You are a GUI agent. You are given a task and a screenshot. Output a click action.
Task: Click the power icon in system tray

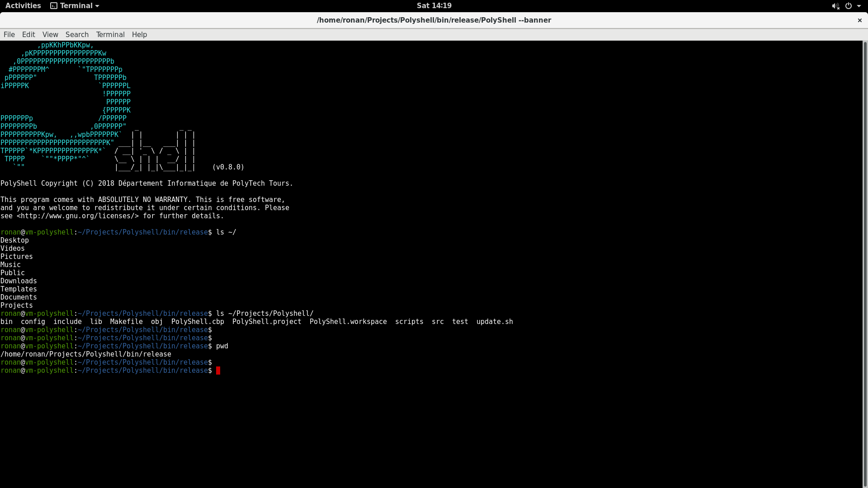(849, 6)
